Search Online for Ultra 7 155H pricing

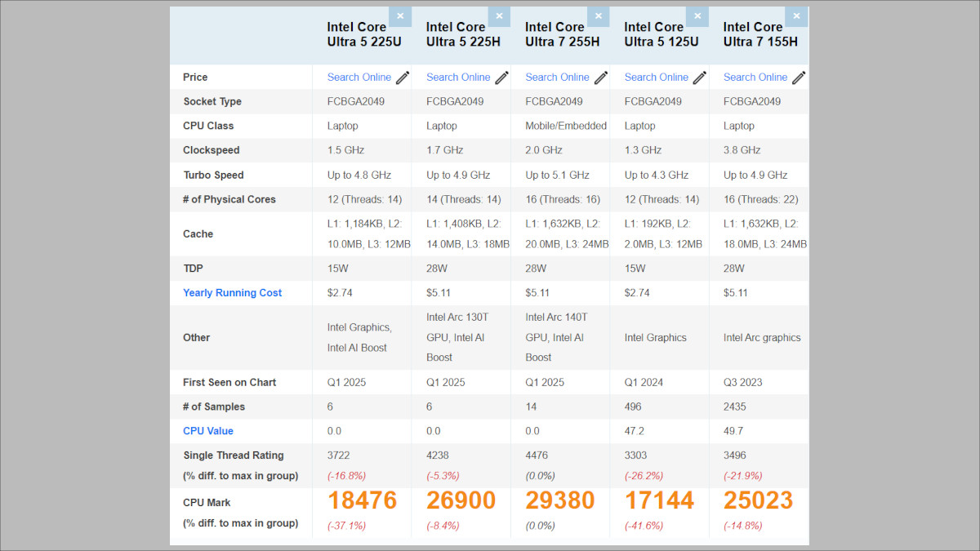click(753, 77)
